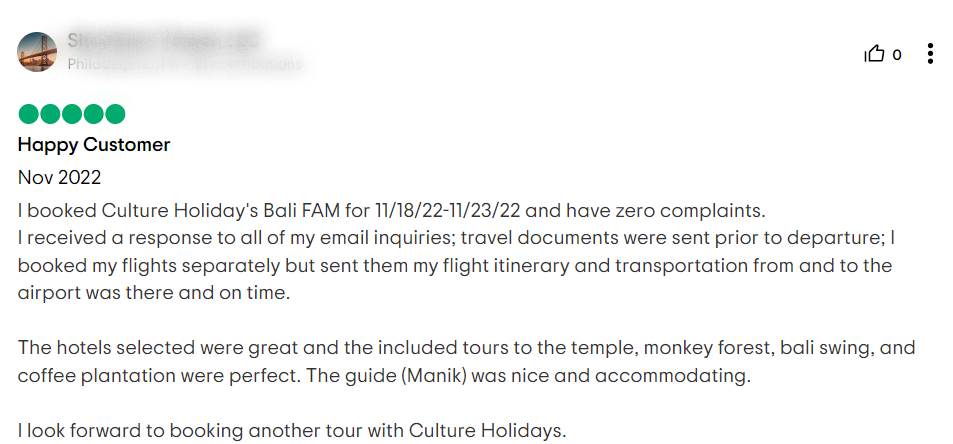Click the Nov 2022 review date
The height and width of the screenshot is (444, 953).
click(x=60, y=177)
